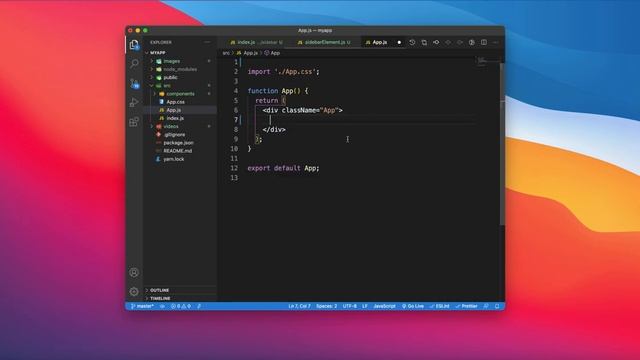Viewport: 640px width, 360px height.
Task: Click the notifications bell in status bar
Action: point(497,306)
